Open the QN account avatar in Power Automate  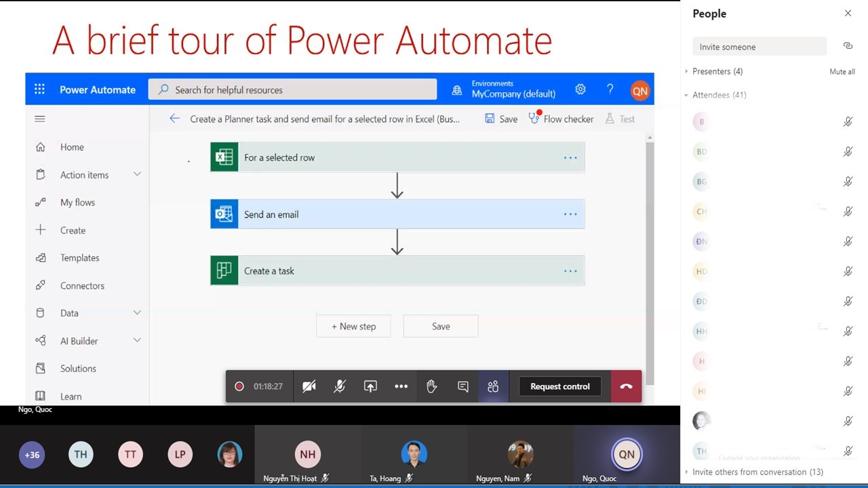pos(639,91)
